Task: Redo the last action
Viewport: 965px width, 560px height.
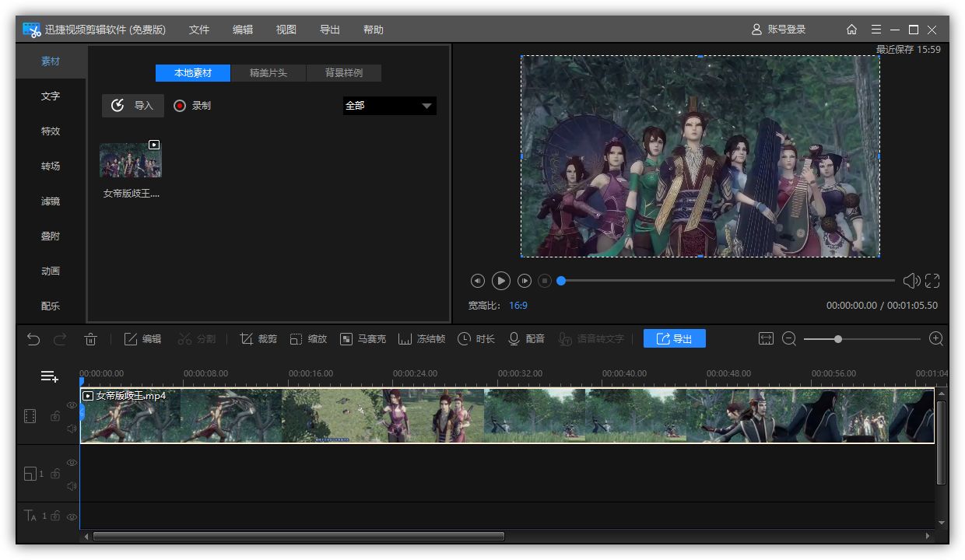Action: tap(60, 339)
